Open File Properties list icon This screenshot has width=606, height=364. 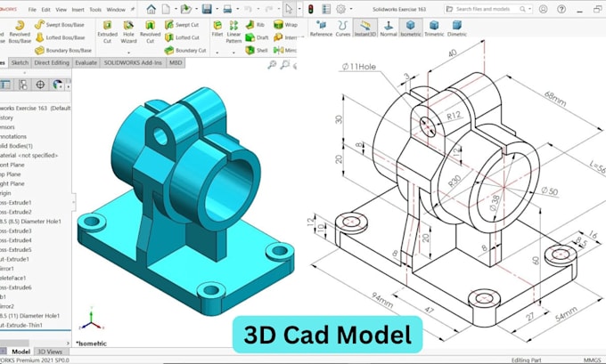coord(326,9)
